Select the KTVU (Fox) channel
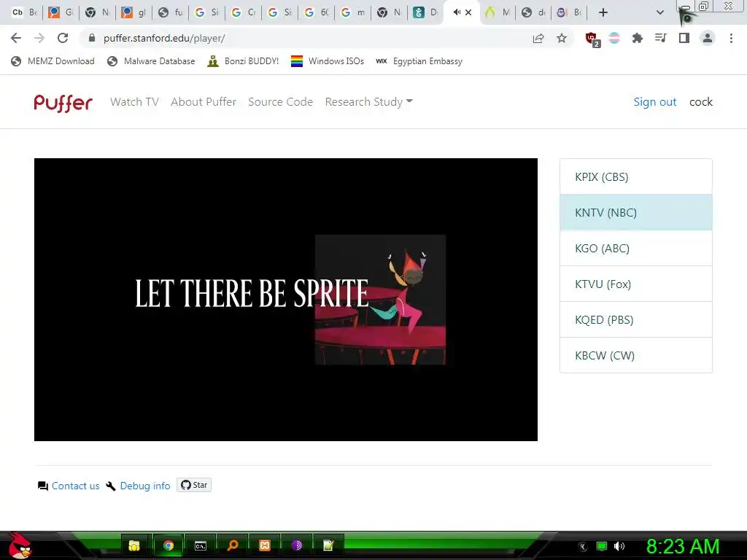Screen dimensions: 747x560 pos(636,284)
